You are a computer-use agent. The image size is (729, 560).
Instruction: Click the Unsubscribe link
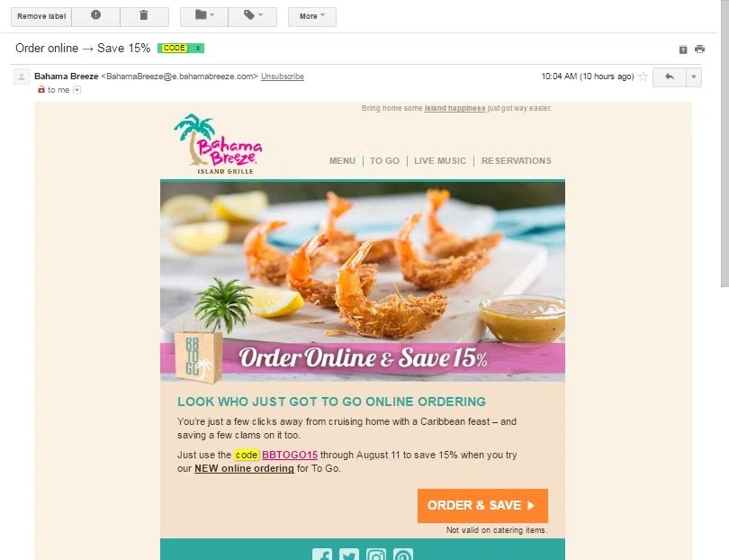[283, 77]
